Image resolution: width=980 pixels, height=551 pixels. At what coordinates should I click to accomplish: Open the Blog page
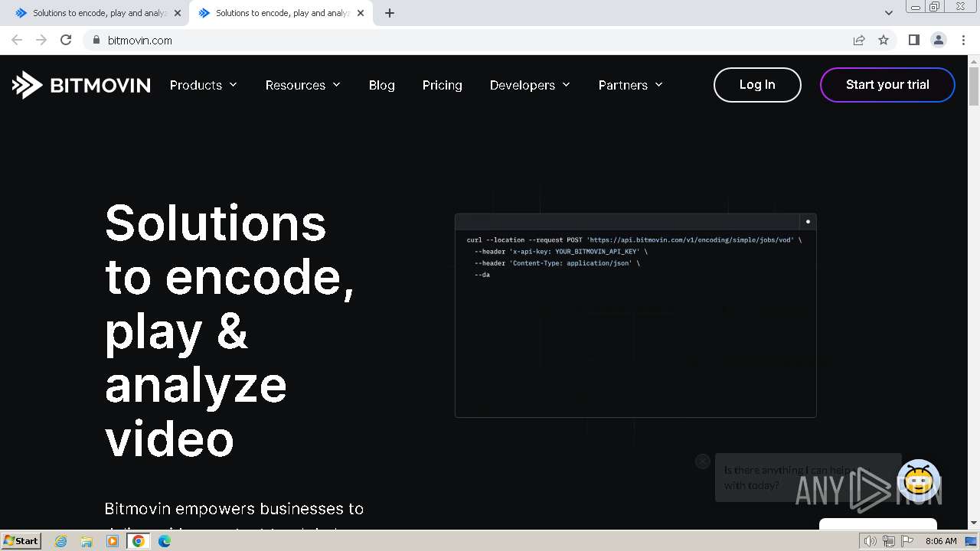tap(381, 85)
